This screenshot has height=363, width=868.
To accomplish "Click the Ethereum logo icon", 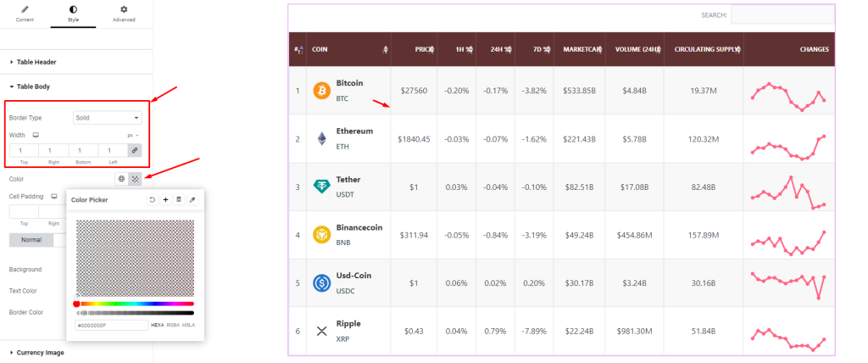I will pos(321,138).
